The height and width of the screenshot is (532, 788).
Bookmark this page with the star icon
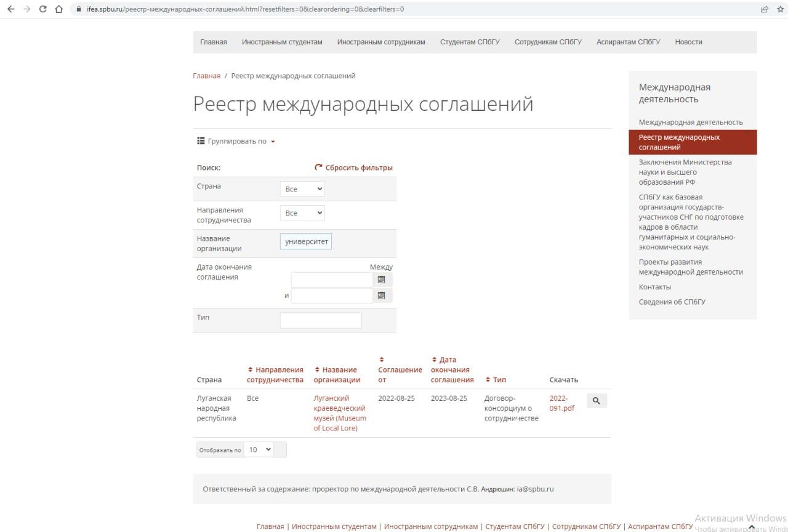click(781, 9)
